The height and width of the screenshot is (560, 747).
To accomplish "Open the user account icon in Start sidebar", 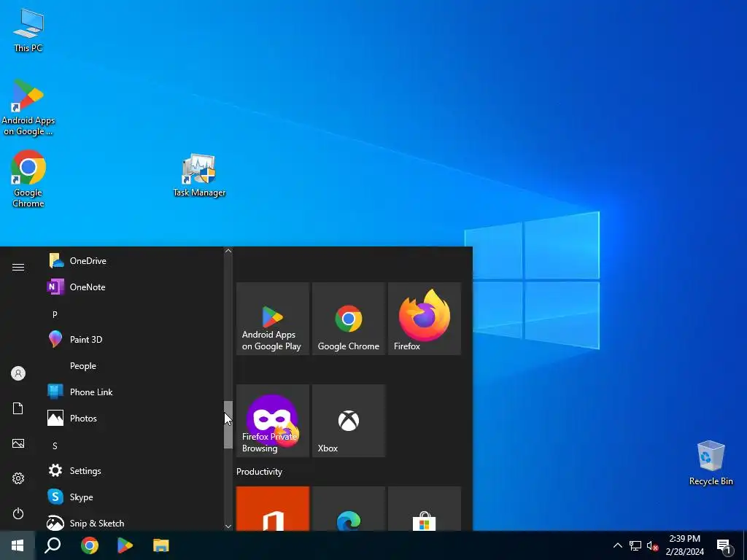I will 18,373.
